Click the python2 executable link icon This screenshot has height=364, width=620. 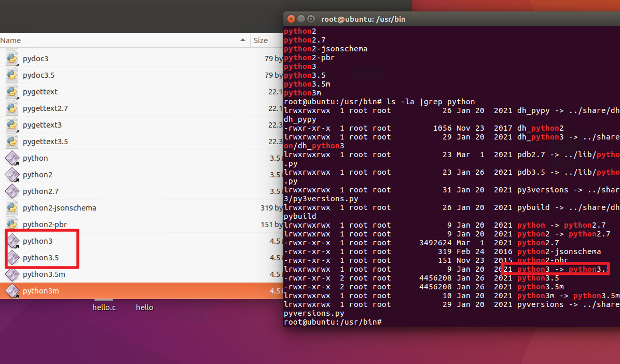12,175
